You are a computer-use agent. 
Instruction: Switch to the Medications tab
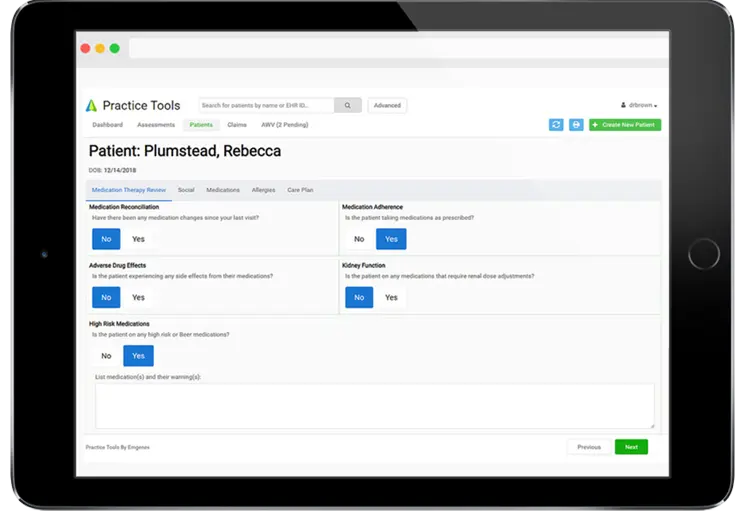point(223,190)
